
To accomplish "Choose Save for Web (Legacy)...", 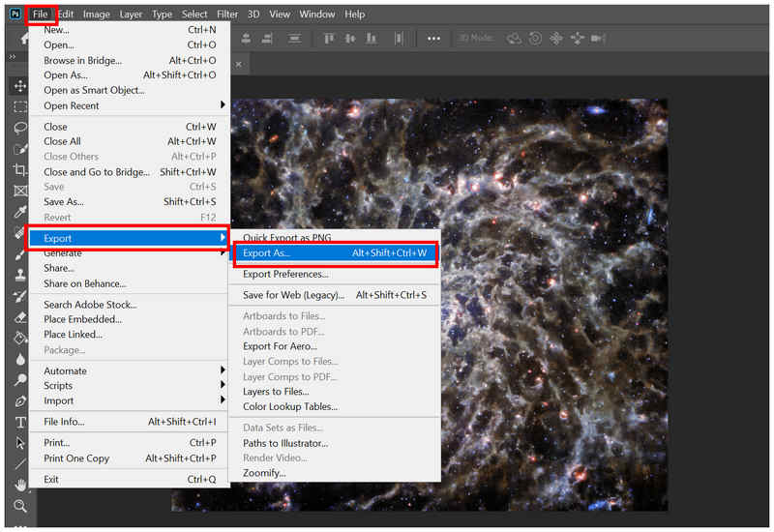I will (x=335, y=295).
